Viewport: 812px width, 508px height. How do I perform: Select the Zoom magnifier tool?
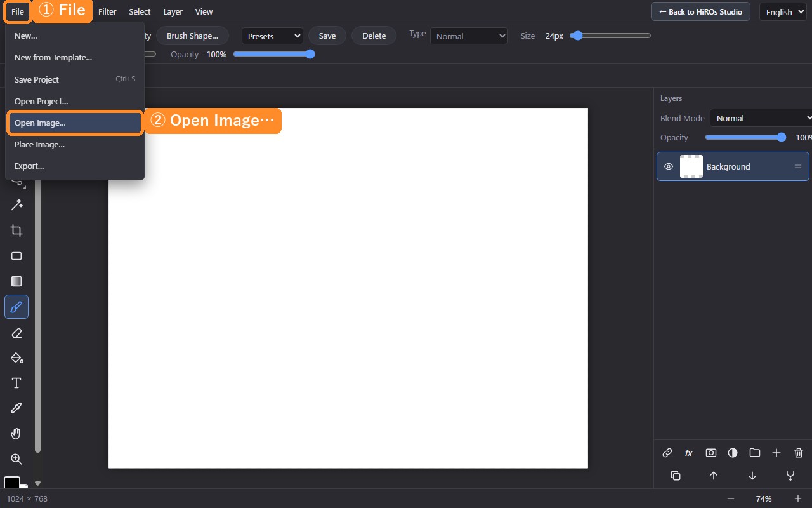(16, 459)
